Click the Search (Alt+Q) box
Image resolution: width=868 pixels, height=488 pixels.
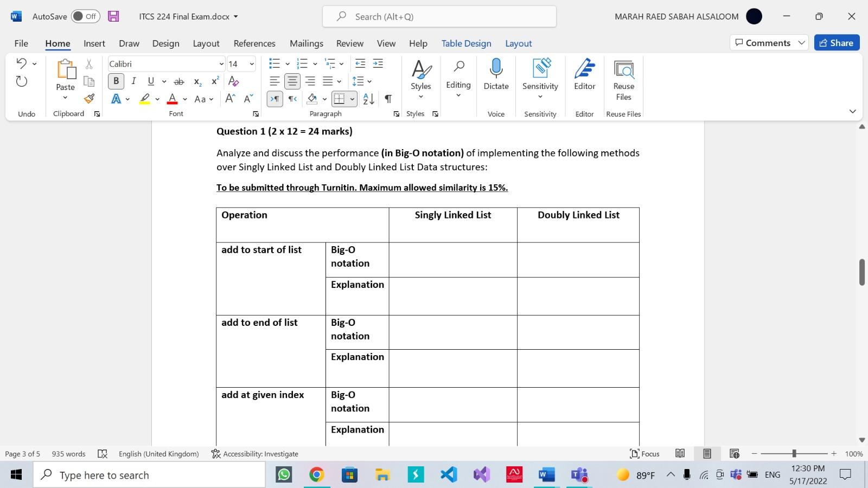[x=439, y=16]
